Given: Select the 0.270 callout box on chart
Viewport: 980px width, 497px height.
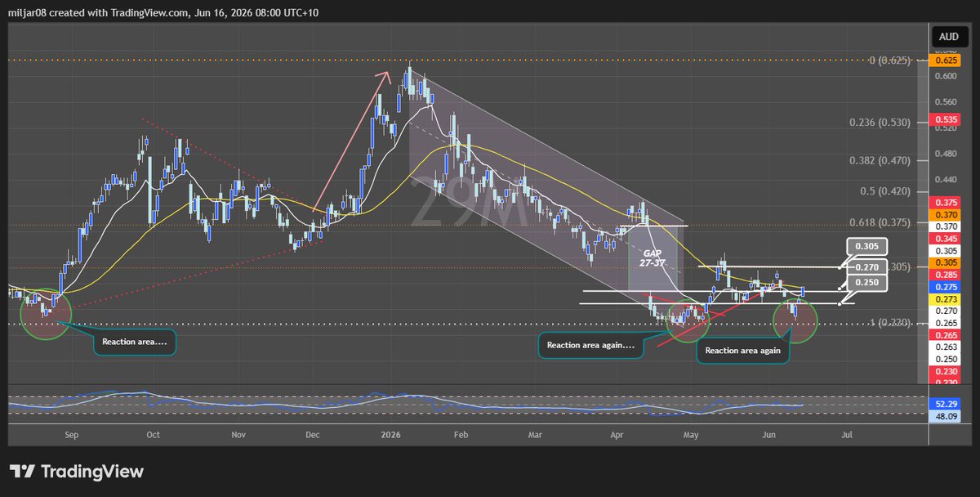Looking at the screenshot, I should [866, 266].
